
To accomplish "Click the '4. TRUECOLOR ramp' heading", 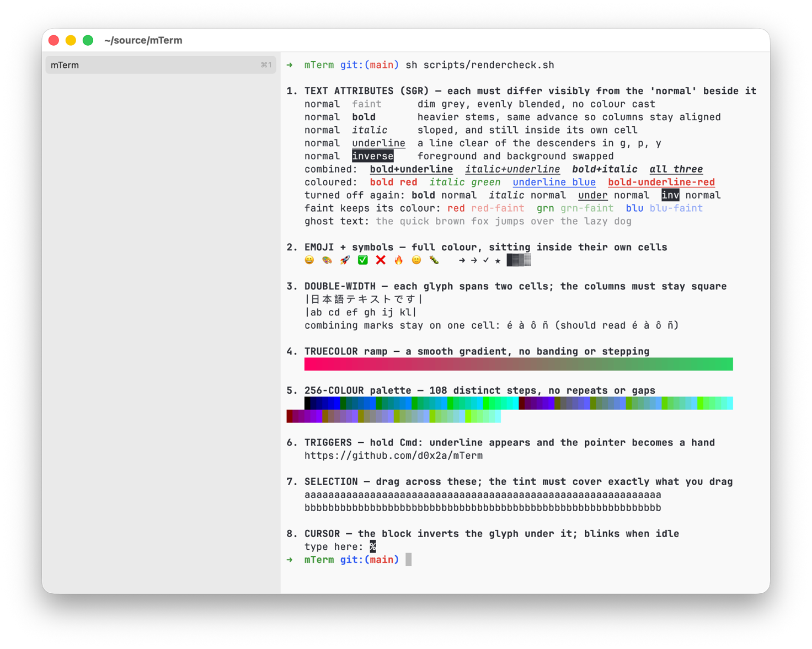I will 337,351.
